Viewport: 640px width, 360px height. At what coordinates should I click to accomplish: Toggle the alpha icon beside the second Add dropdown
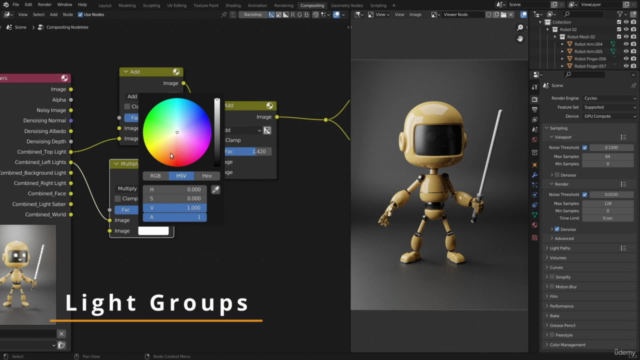[267, 130]
